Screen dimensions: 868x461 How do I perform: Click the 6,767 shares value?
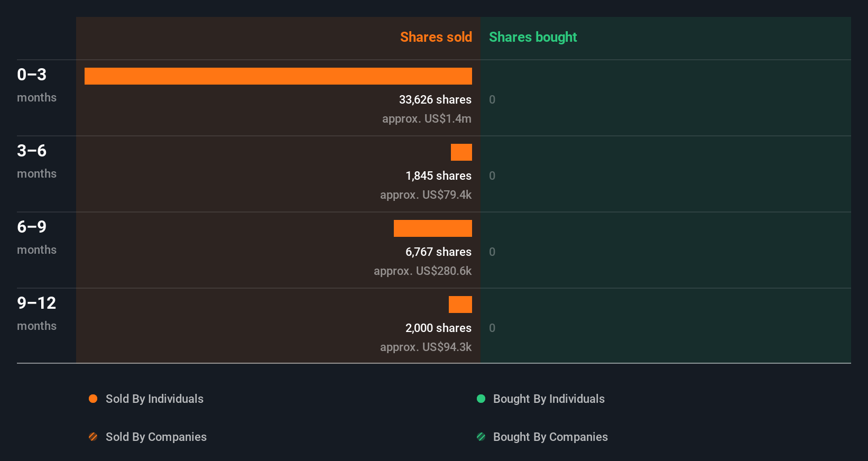438,252
